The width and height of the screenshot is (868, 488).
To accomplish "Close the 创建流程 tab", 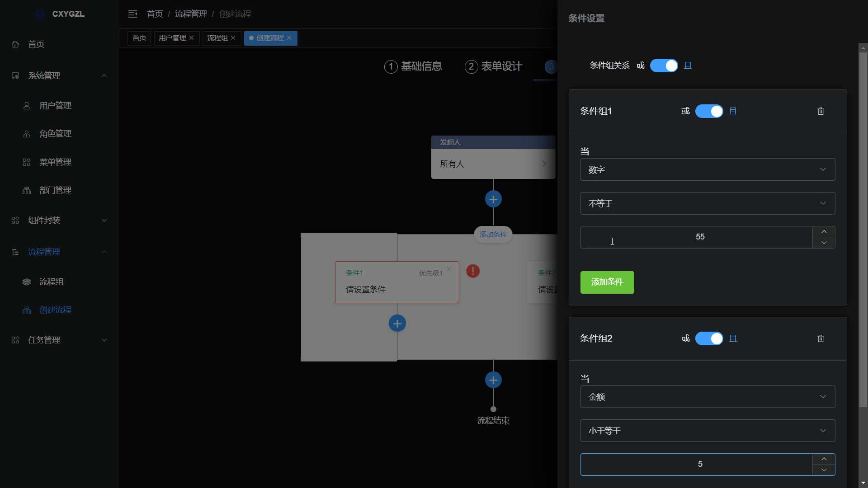I will tap(289, 38).
